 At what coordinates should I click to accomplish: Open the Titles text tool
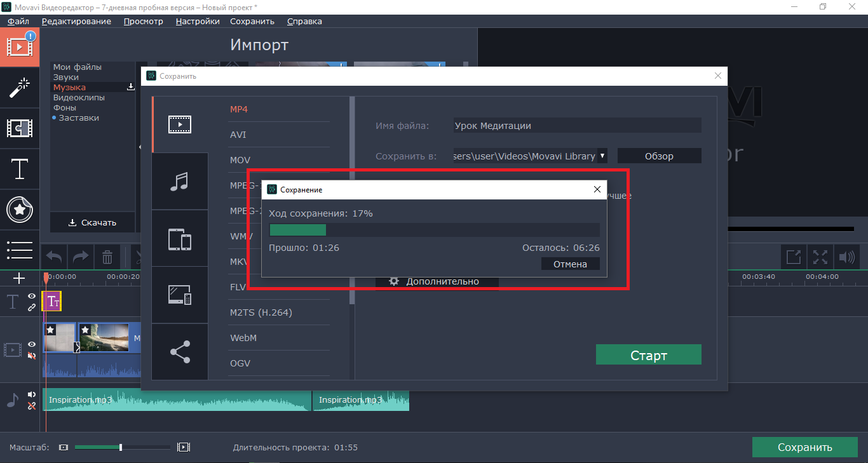[20, 169]
